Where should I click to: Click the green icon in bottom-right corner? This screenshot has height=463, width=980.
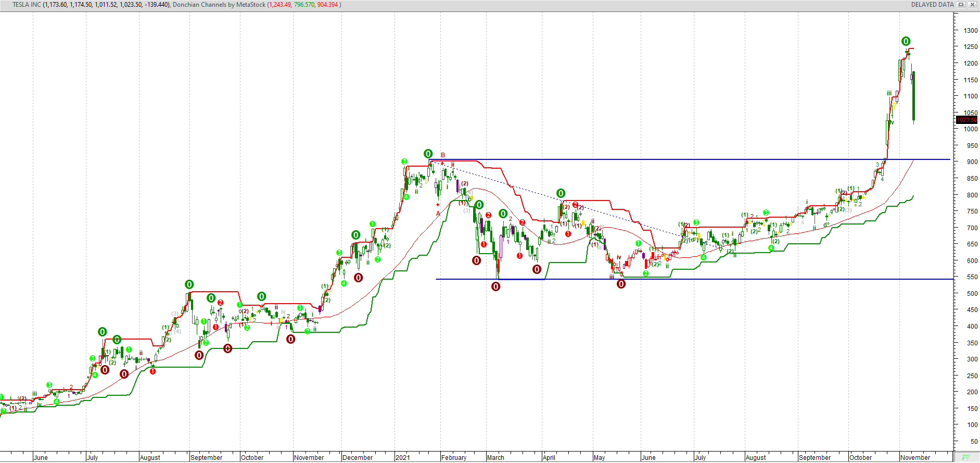pos(966,457)
